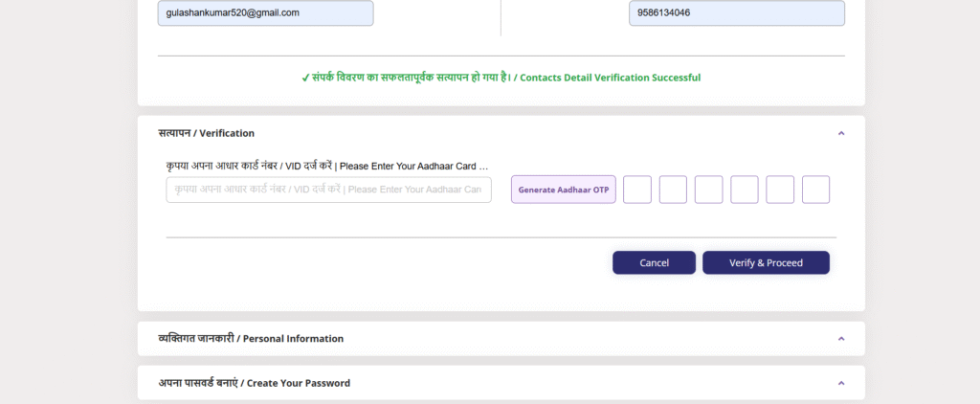Select the fourth OTP digit box

(745, 190)
